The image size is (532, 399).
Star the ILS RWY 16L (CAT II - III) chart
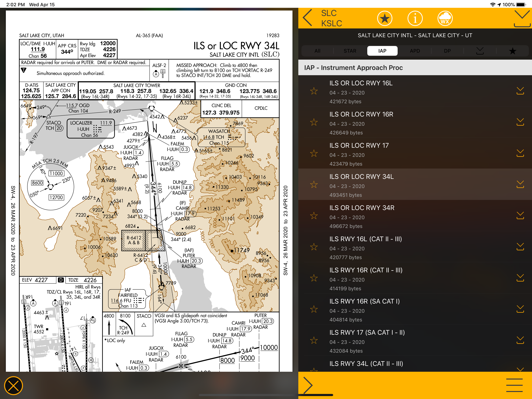tap(314, 247)
